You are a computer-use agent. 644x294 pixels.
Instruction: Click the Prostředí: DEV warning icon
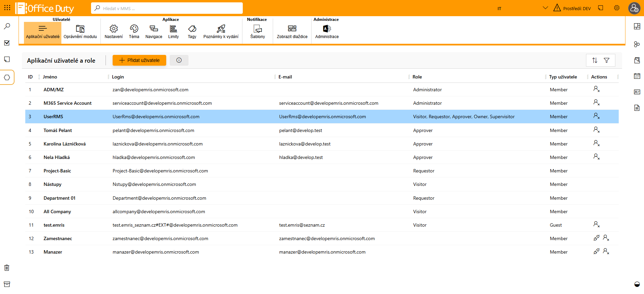point(557,8)
